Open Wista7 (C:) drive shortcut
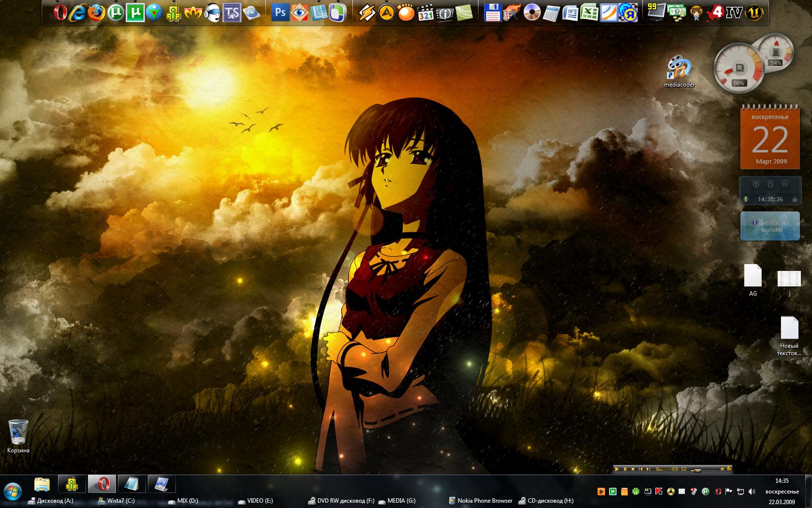Image resolution: width=812 pixels, height=508 pixels. click(x=116, y=501)
